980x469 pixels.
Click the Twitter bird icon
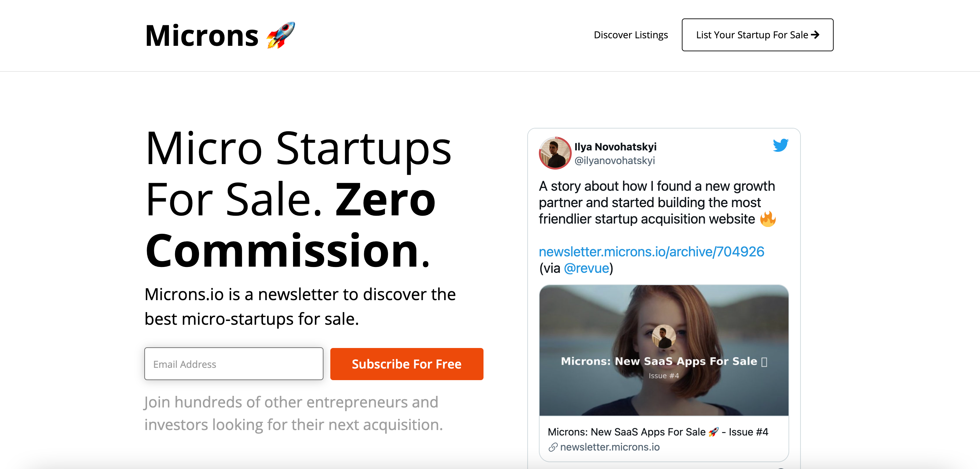[x=780, y=145]
